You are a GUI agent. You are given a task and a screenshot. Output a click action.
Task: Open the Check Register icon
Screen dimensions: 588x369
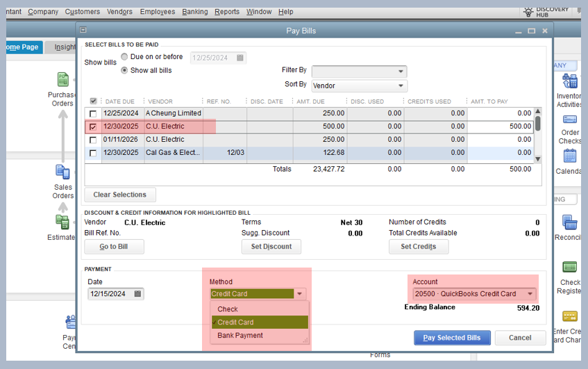pyautogui.click(x=570, y=267)
